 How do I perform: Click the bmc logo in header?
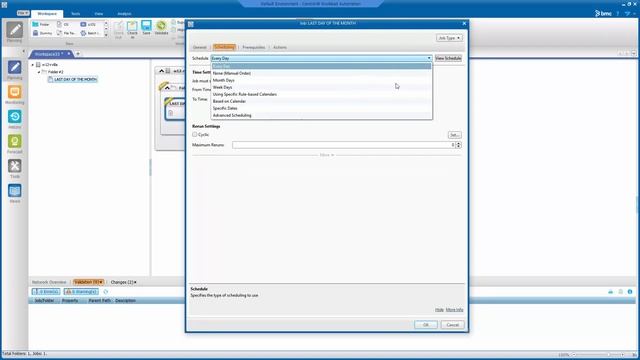pyautogui.click(x=603, y=13)
